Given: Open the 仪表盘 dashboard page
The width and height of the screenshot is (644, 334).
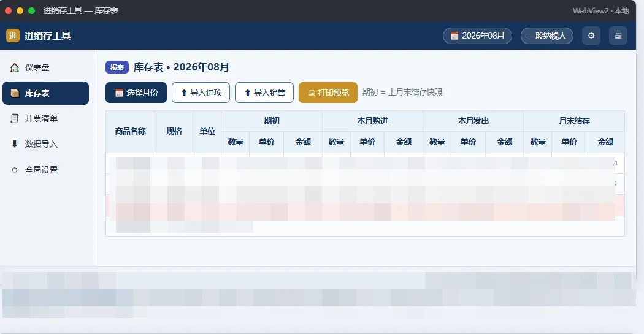Looking at the screenshot, I should tap(45, 67).
